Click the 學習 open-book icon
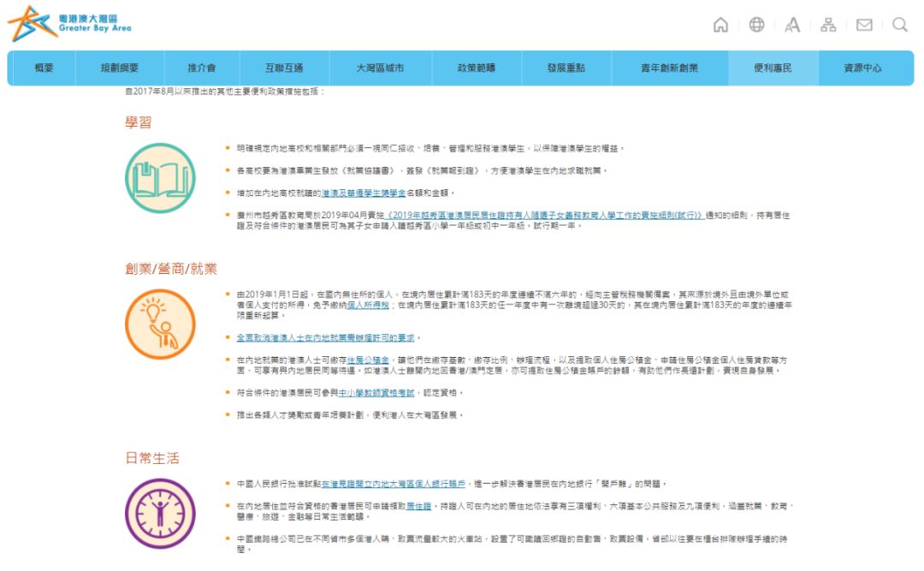This screenshot has height=571, width=924. pos(159,175)
